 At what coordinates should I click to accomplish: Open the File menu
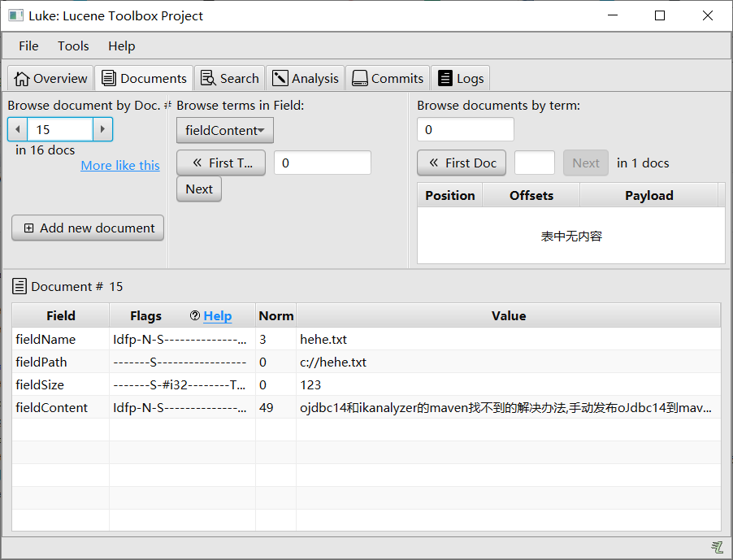tap(28, 46)
